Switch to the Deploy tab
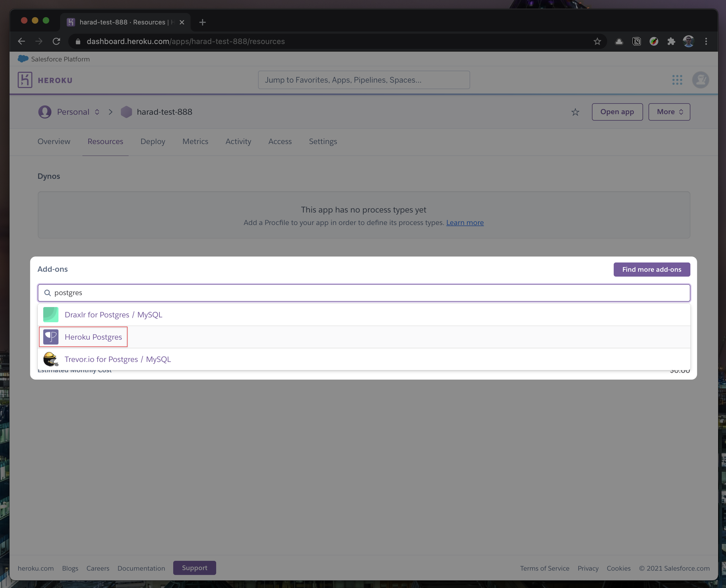The height and width of the screenshot is (588, 726). 153,142
